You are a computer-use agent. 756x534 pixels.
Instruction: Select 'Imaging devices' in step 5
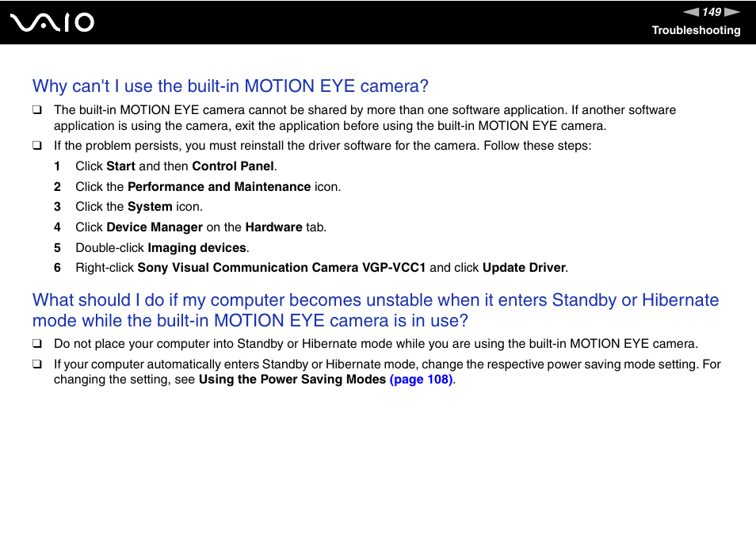[x=197, y=248]
